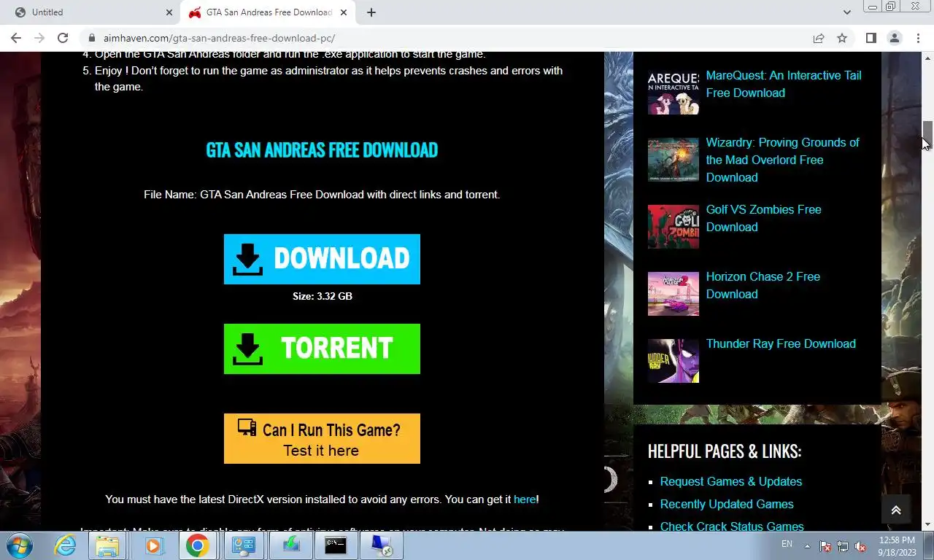The height and width of the screenshot is (560, 934).
Task: Close the GTA San Andreas tab
Action: click(x=344, y=12)
